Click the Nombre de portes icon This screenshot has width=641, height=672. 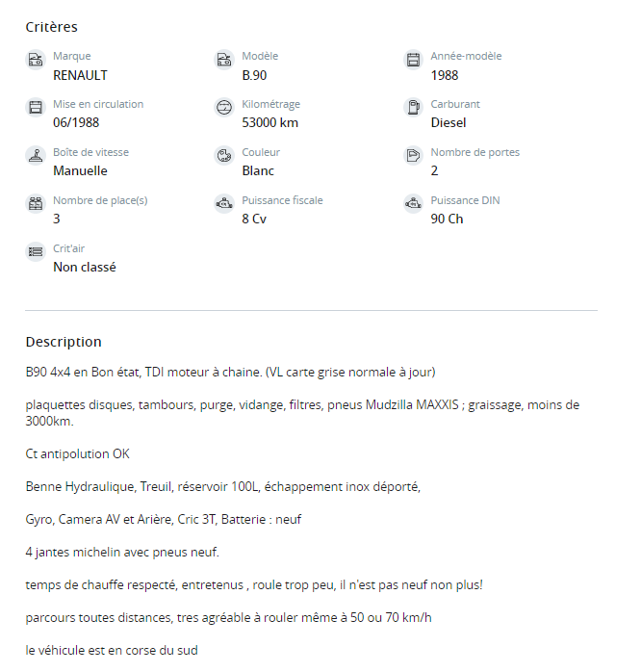click(x=413, y=156)
